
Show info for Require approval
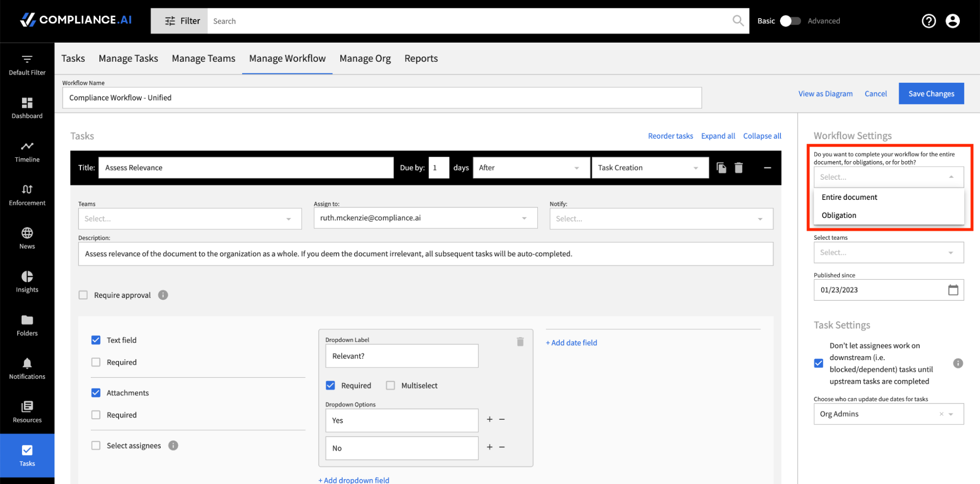163,295
